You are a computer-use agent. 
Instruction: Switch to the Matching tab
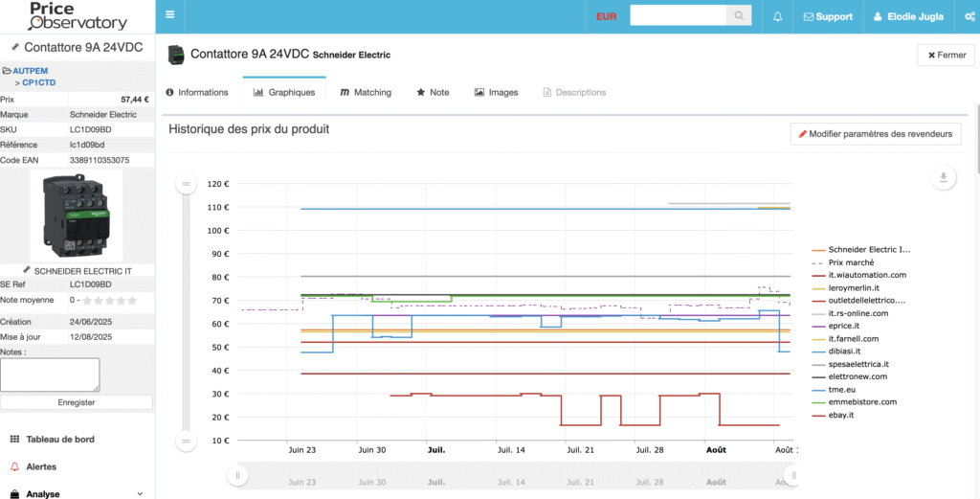[x=364, y=93]
